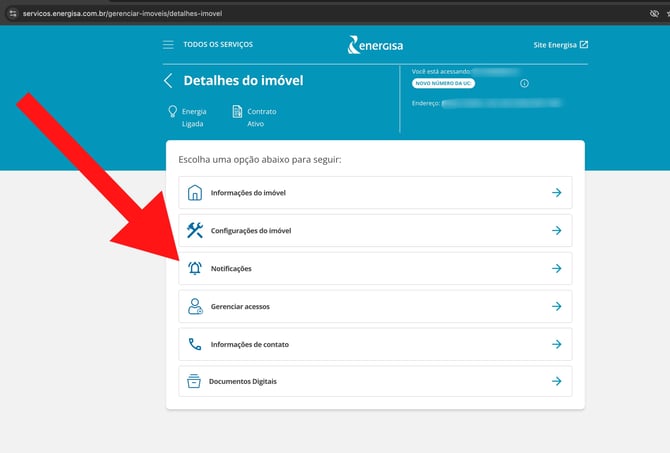This screenshot has width=670, height=453.
Task: Click arrow on Informações do imóvel row
Action: coord(556,193)
